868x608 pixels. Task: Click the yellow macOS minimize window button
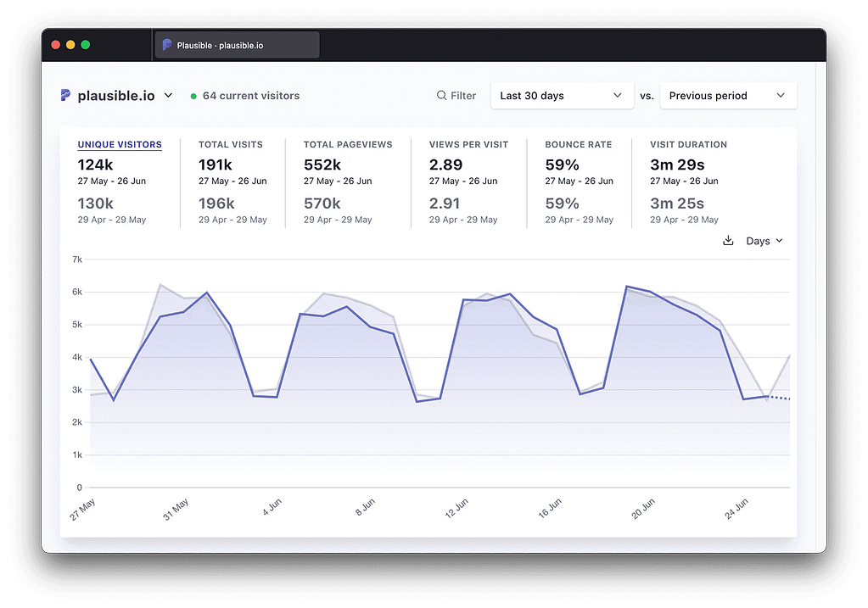point(70,45)
